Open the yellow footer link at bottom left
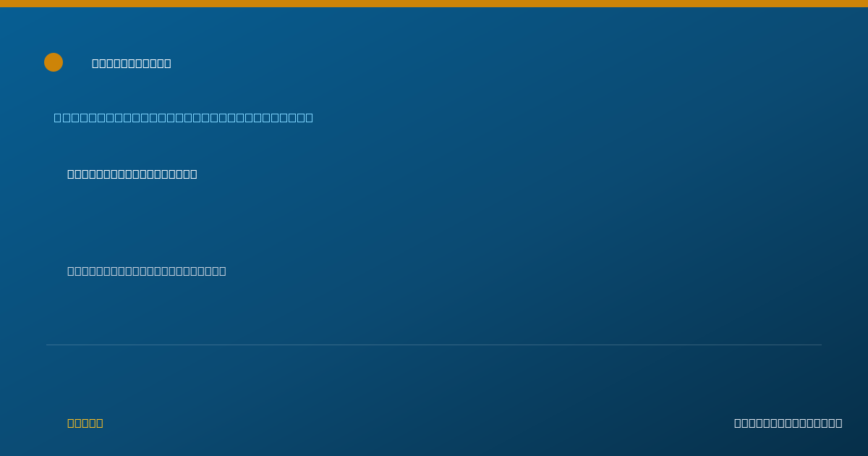868x456 pixels. [85, 423]
